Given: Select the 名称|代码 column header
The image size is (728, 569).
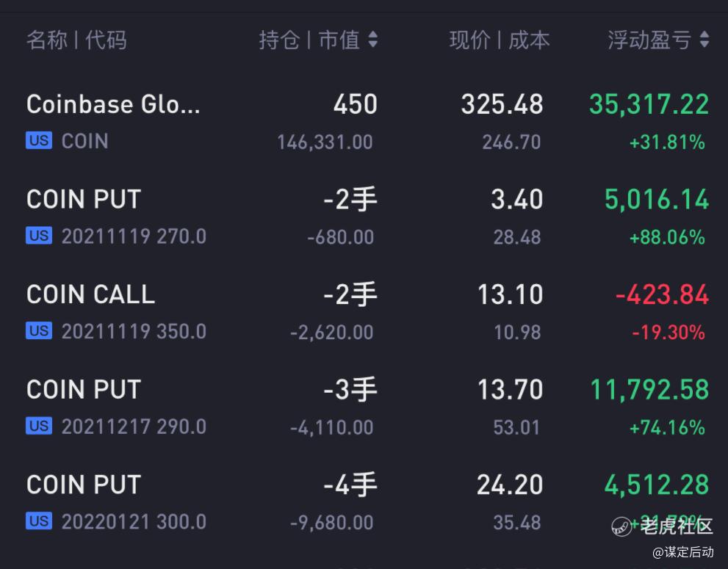Looking at the screenshot, I should [x=76, y=40].
